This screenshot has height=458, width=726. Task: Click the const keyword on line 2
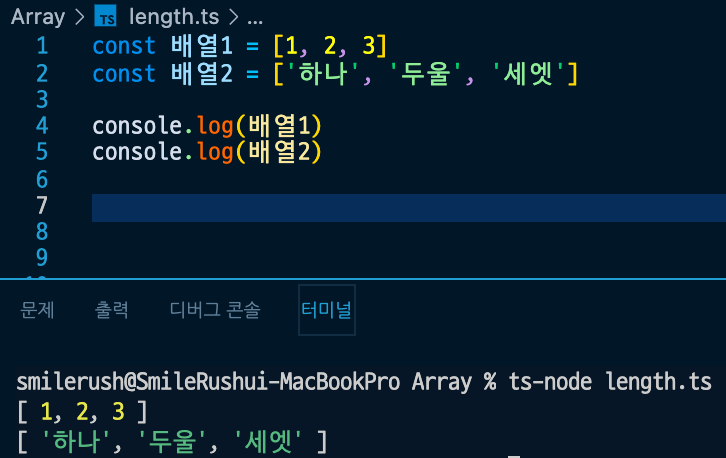pyautogui.click(x=124, y=74)
